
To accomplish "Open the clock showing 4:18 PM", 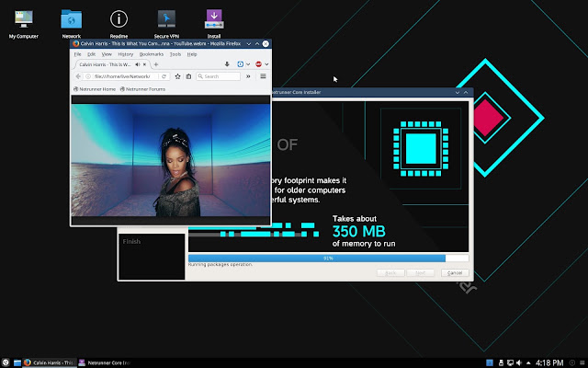I will (x=549, y=362).
